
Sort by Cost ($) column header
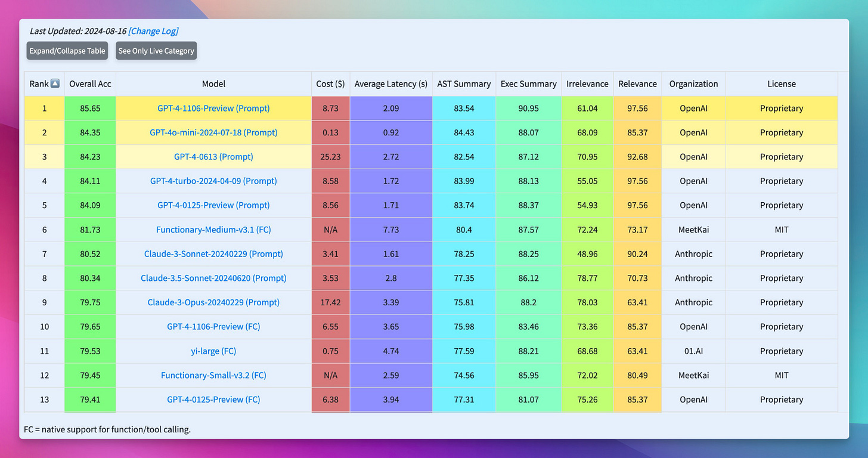pos(330,84)
